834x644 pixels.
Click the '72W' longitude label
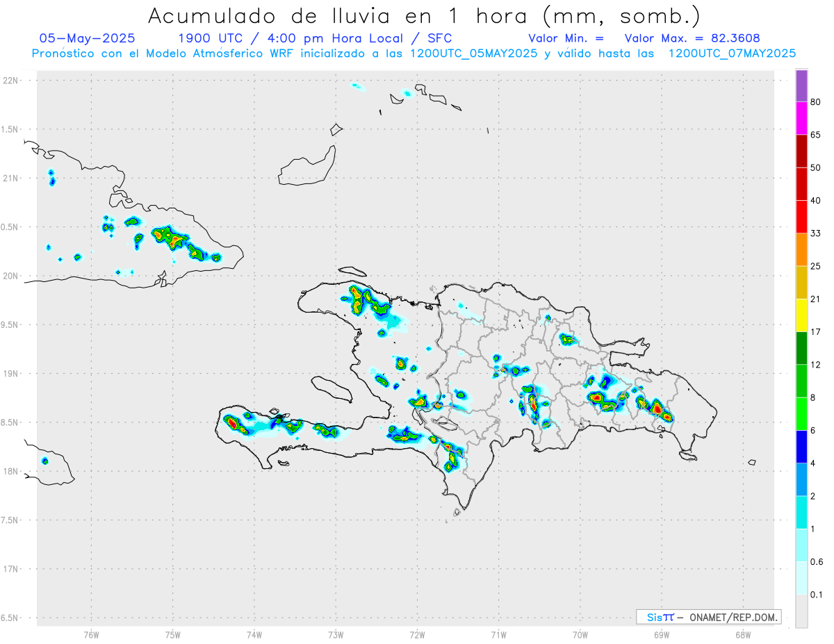click(x=417, y=634)
